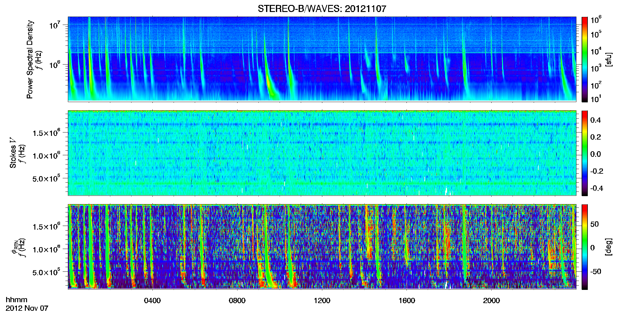Click the Stokes V colorbar
This screenshot has width=644, height=332.
[585, 153]
